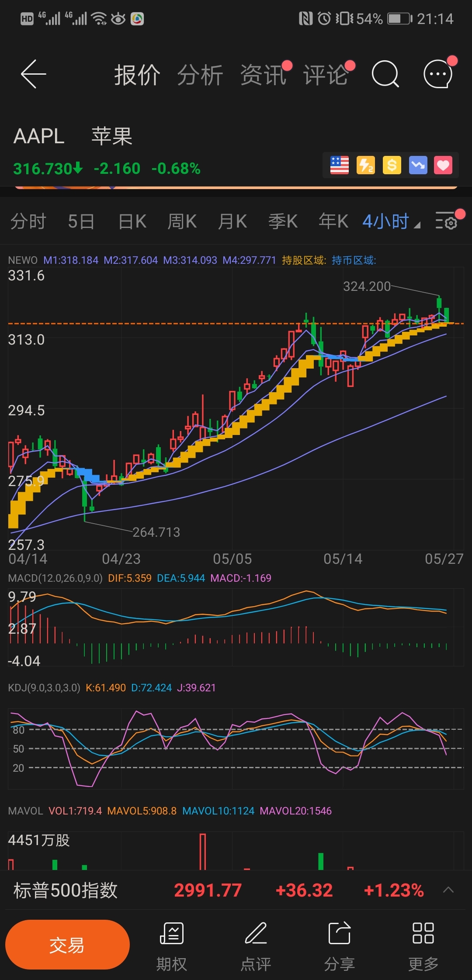Tap the MAVOL20:1546 value
Screen dimensions: 472x980
point(295,811)
